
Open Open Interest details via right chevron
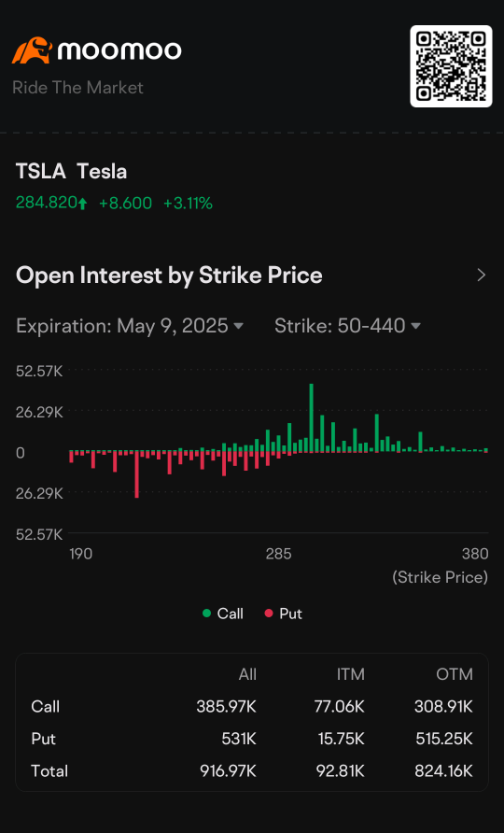(482, 275)
